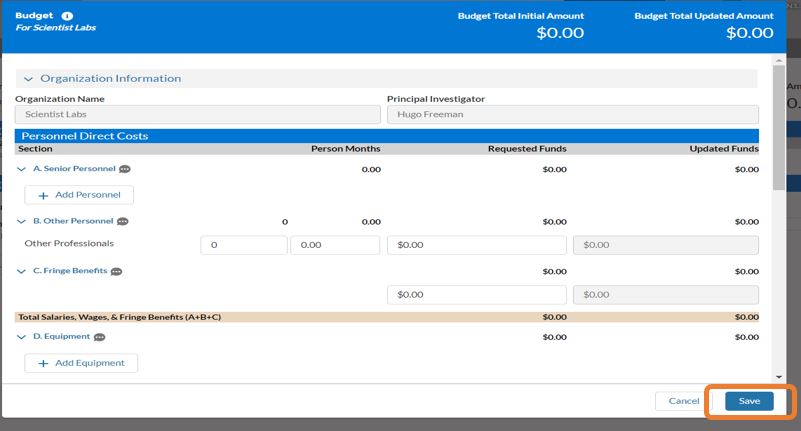Image resolution: width=801 pixels, height=431 pixels.
Task: Open comment icon beside C. Fringe Benefits
Action: [117, 271]
